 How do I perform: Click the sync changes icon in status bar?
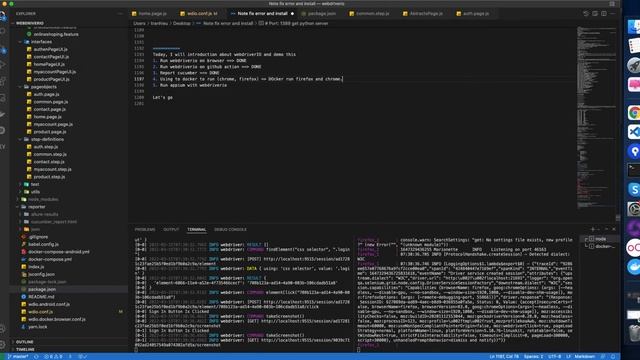click(x=36, y=356)
